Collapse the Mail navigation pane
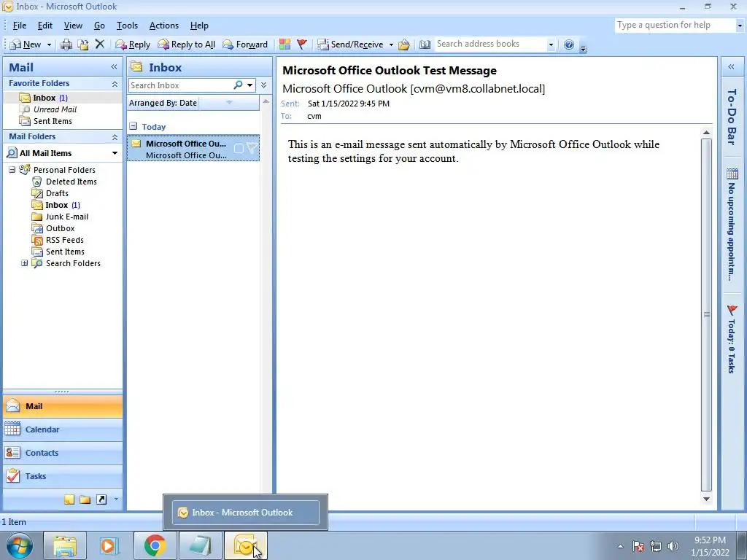This screenshot has height=560, width=747. (x=114, y=67)
